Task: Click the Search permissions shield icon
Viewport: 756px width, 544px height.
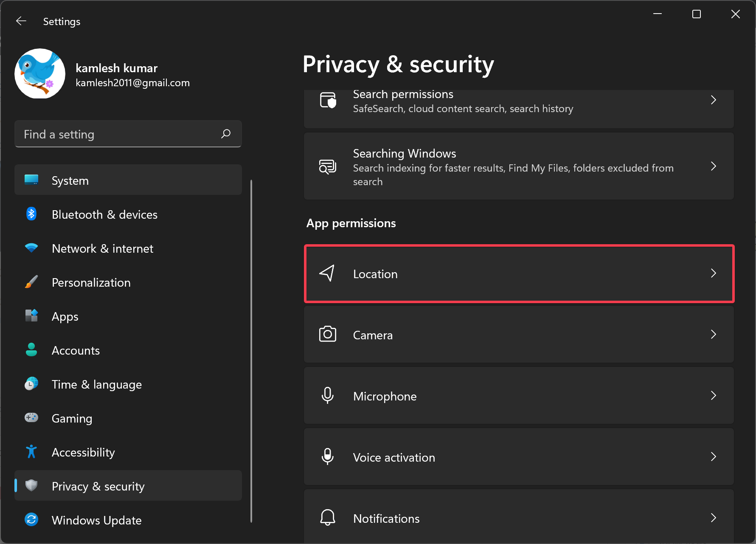Action: click(x=328, y=100)
